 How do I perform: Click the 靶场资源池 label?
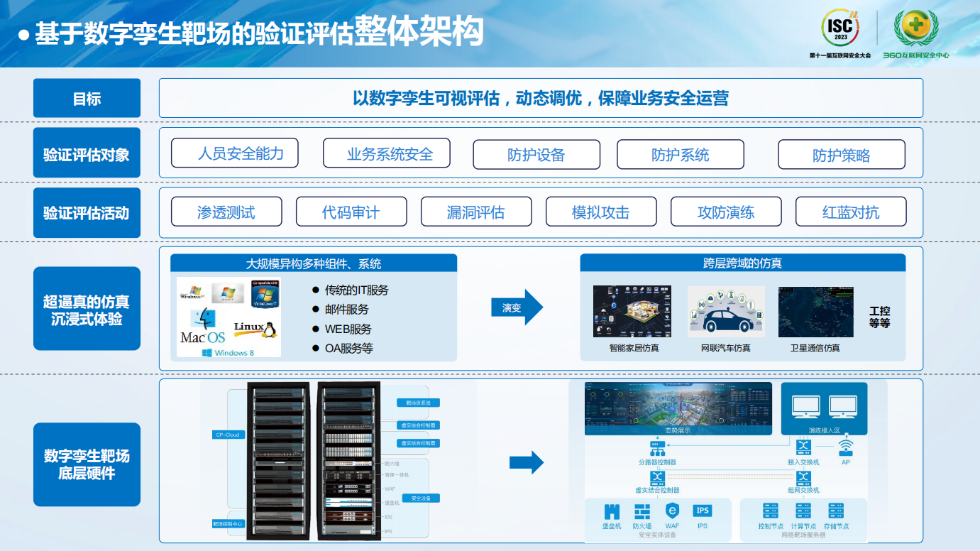click(x=418, y=403)
